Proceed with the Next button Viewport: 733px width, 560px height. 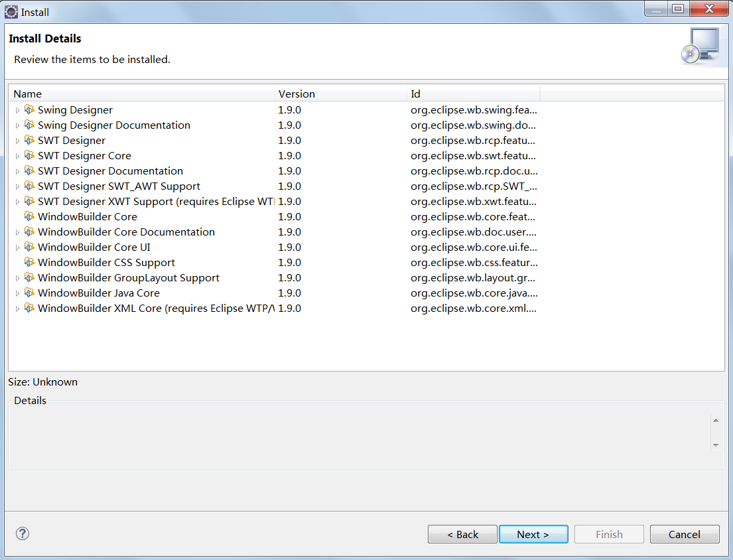point(533,534)
